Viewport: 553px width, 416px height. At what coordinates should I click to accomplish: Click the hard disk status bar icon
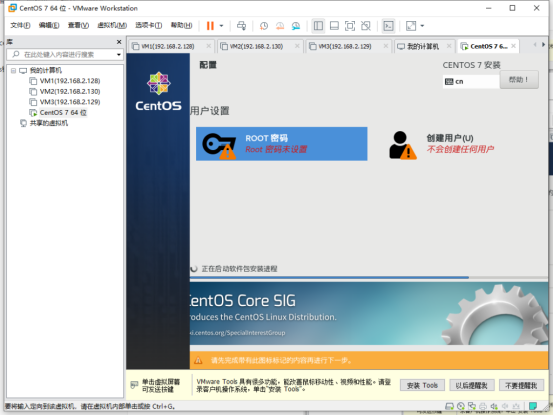click(449, 406)
